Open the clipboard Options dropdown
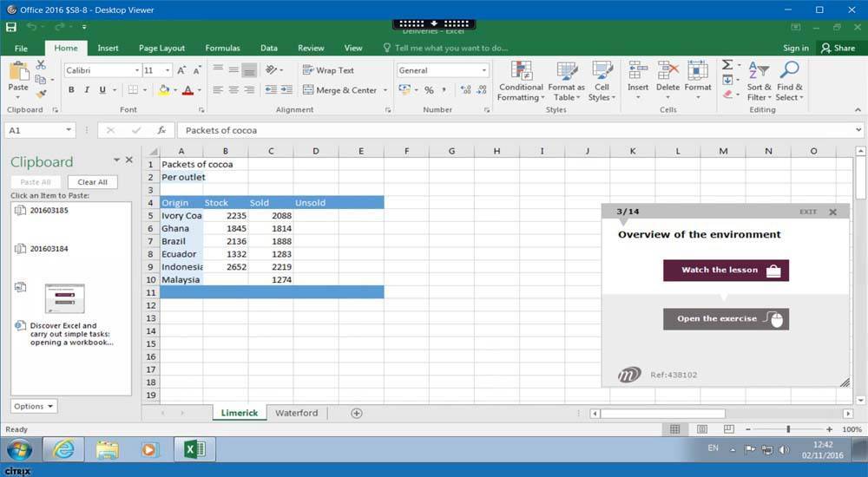 34,406
